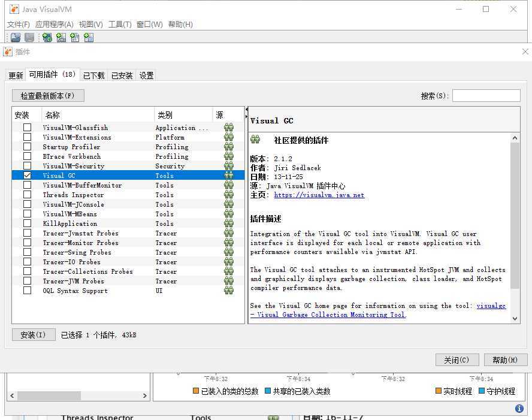Toggle the 已装入的类的总数 chart legend checkbox
This screenshot has height=420, width=532.
pos(195,391)
